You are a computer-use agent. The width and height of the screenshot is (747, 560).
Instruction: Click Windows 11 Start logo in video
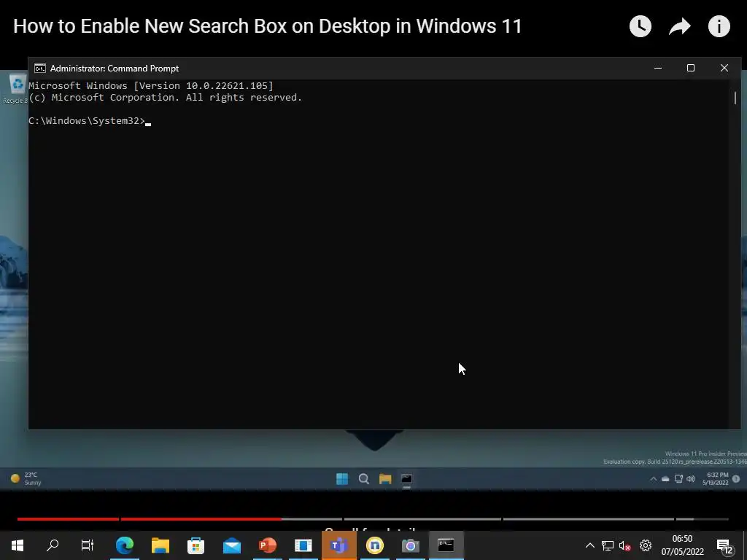tap(342, 478)
